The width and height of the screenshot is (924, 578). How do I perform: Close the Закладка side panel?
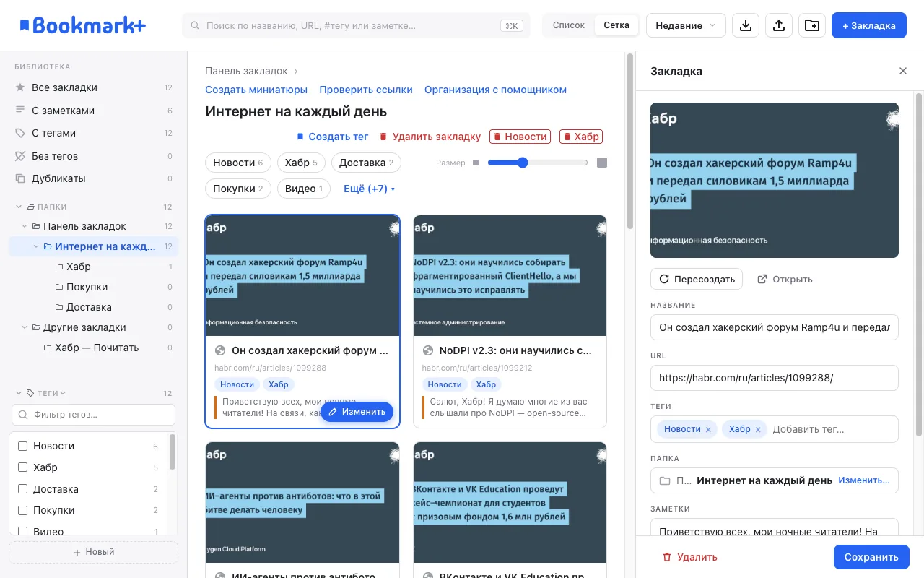point(903,71)
